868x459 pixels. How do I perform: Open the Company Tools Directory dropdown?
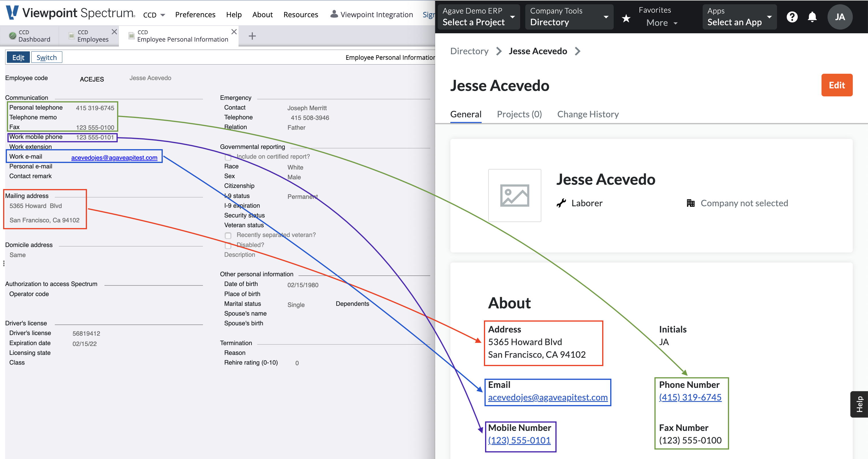coord(569,17)
